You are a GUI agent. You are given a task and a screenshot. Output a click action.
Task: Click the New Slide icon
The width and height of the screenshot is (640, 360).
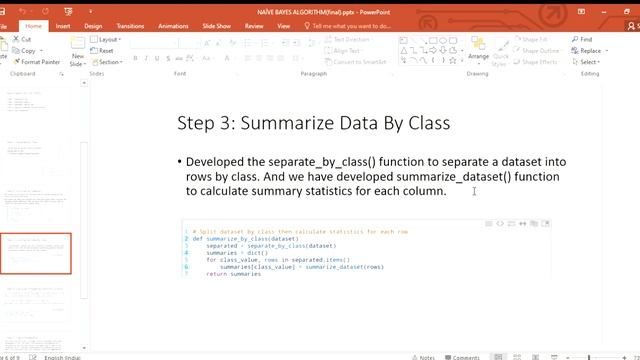[78, 43]
